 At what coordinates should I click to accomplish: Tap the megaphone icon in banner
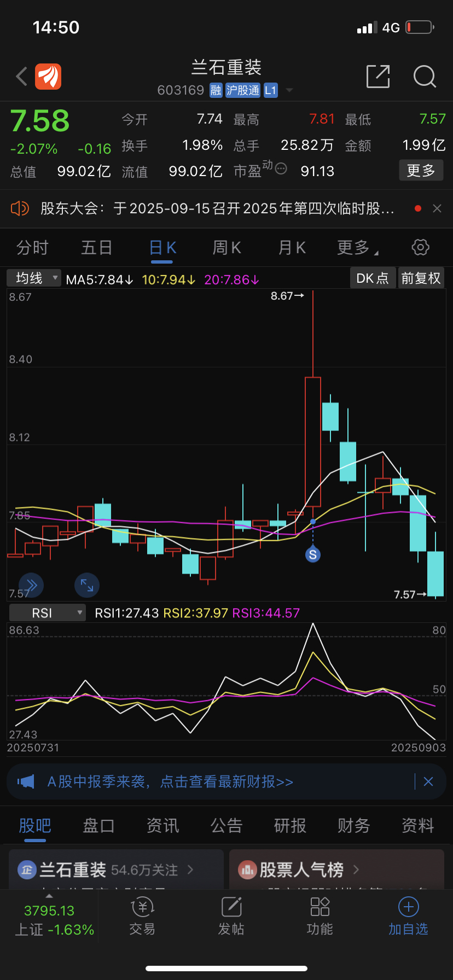coord(26,781)
